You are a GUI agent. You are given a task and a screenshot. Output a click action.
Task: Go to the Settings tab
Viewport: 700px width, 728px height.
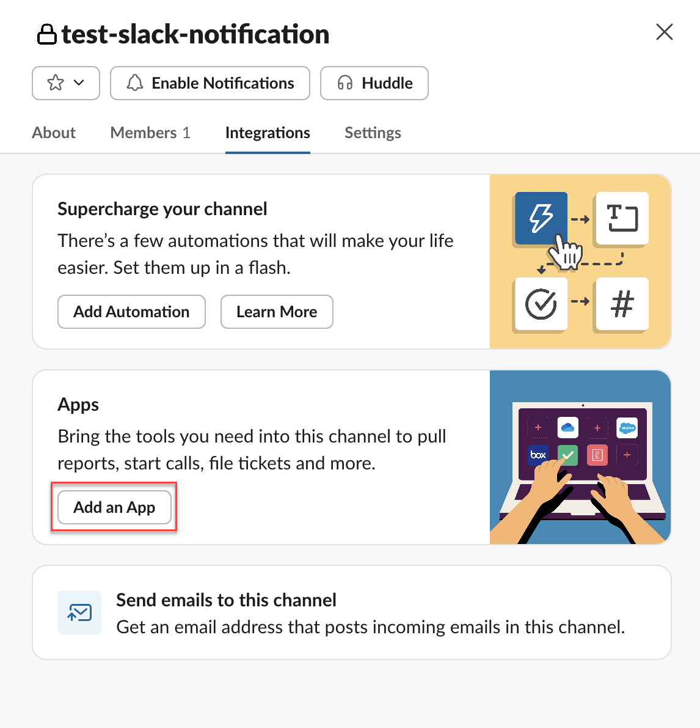373,133
